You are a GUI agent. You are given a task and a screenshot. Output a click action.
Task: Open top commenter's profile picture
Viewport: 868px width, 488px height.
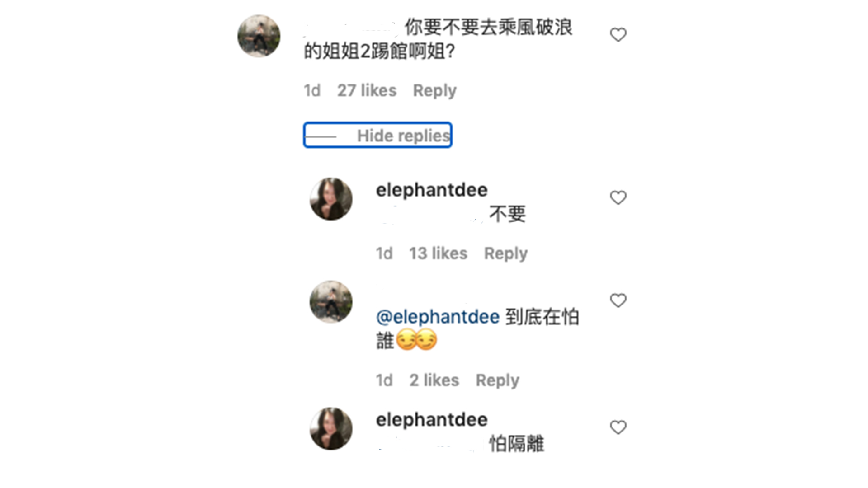tap(259, 36)
